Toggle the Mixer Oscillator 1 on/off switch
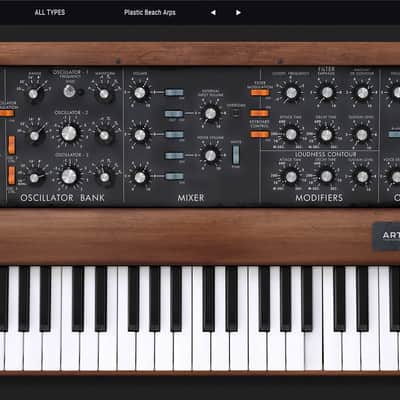The image size is (400, 400). click(174, 92)
